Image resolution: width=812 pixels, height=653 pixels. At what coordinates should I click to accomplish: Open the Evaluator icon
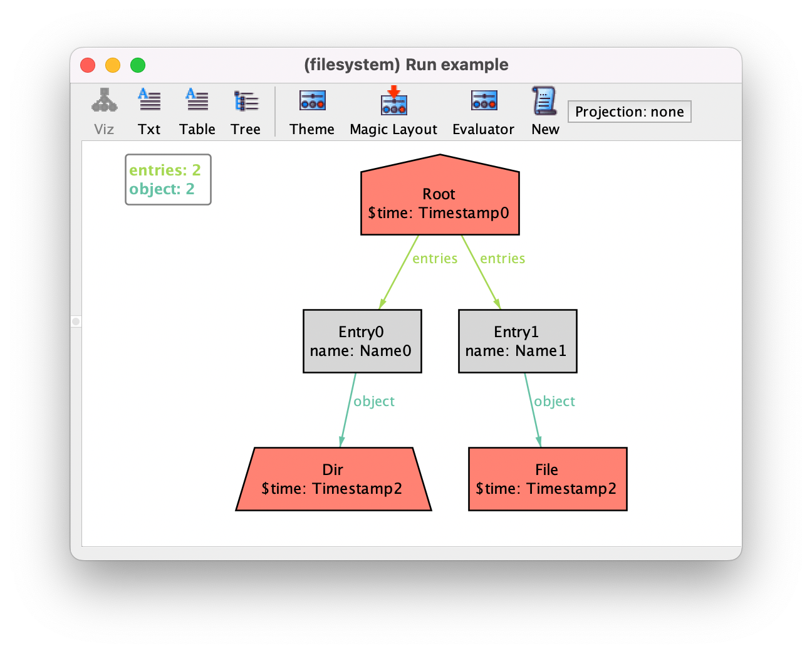point(484,100)
